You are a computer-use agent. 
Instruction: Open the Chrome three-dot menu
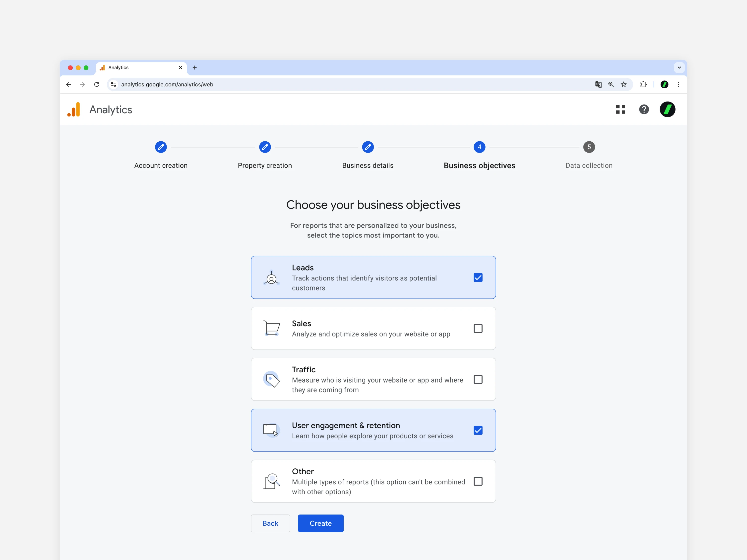(679, 84)
